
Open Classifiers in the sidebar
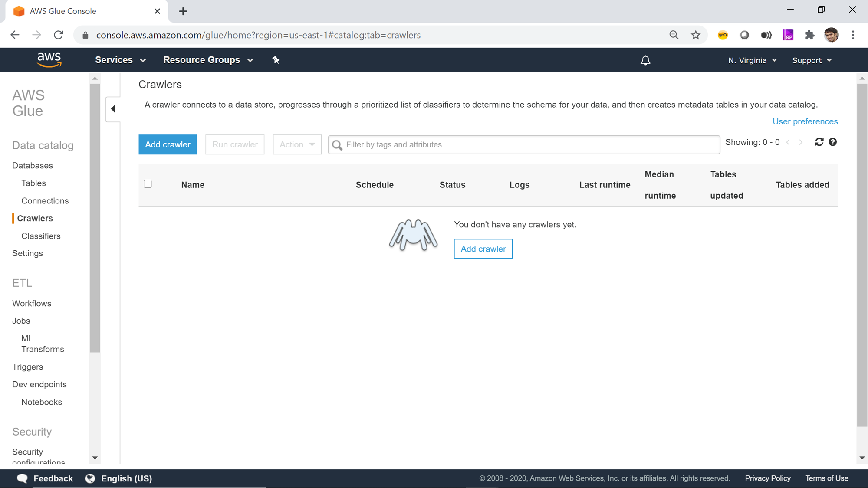41,236
